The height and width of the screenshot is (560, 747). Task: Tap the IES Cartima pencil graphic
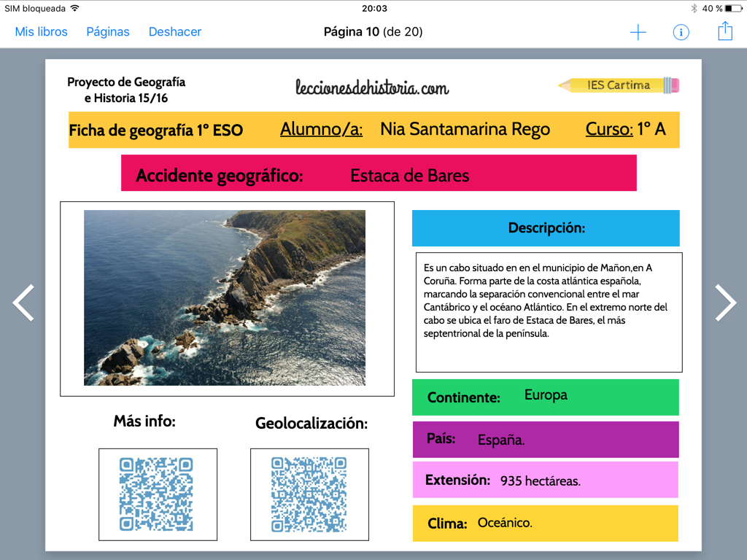click(x=619, y=85)
